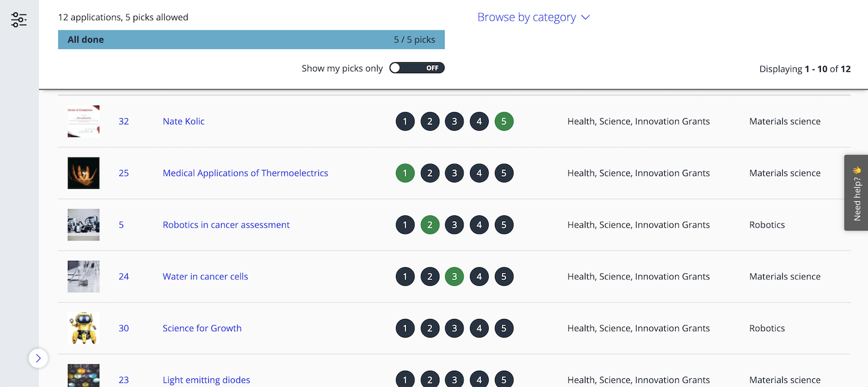Select rating 4 for Nate Kolic
The height and width of the screenshot is (387, 868).
pyautogui.click(x=479, y=121)
